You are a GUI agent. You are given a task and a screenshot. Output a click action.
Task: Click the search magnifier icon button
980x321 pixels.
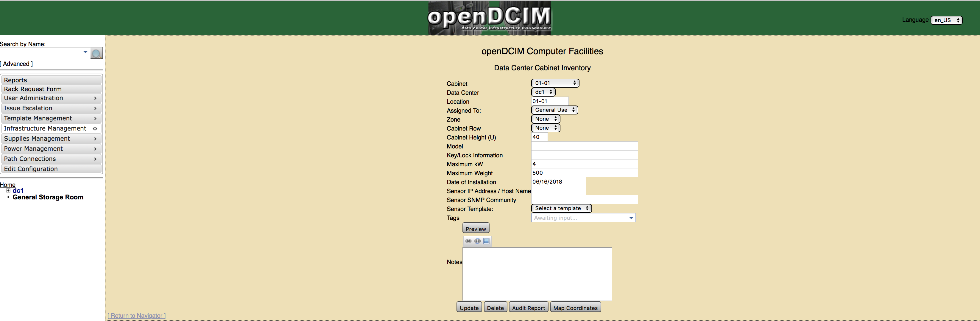tap(97, 53)
